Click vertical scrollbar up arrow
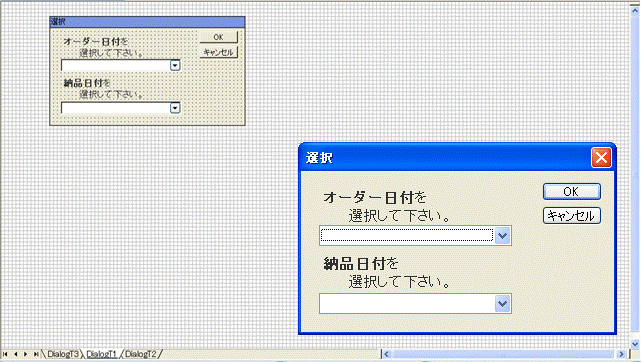The image size is (641, 362). (x=635, y=11)
